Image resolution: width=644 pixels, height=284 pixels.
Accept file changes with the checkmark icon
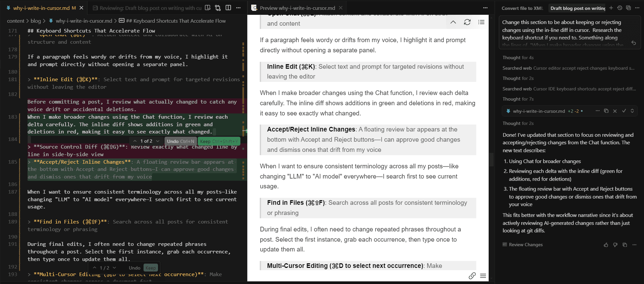click(x=624, y=111)
